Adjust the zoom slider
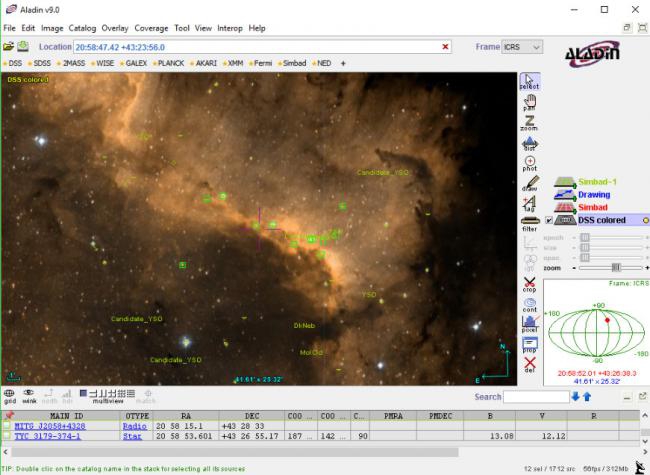The image size is (650, 475). [614, 268]
